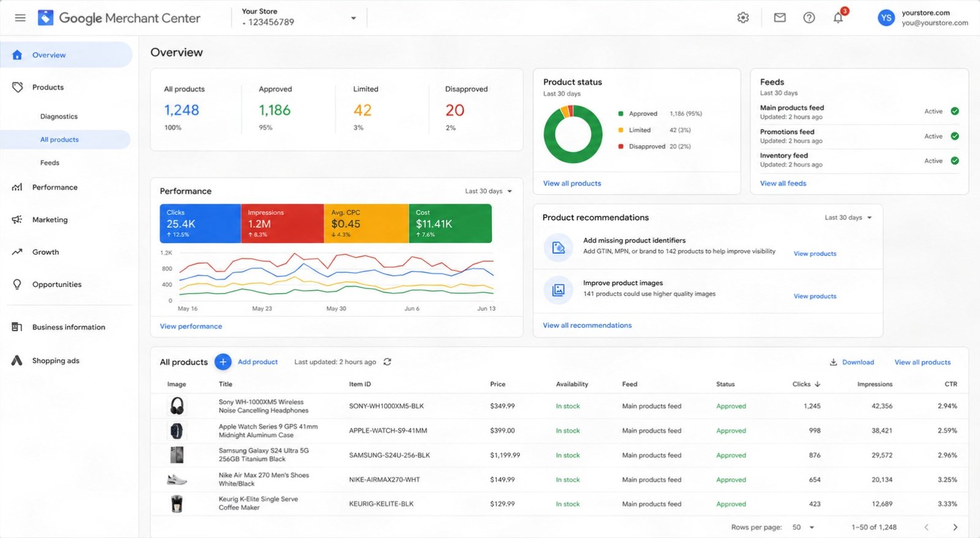Screen dimensions: 980x538
Task: Open Product recommendations Last 30 days dropdown
Action: (x=848, y=218)
